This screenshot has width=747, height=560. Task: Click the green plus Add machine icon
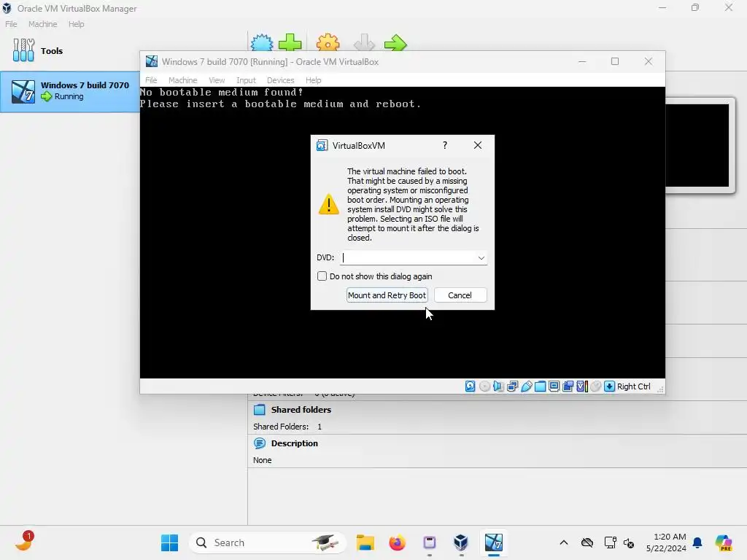pyautogui.click(x=290, y=43)
